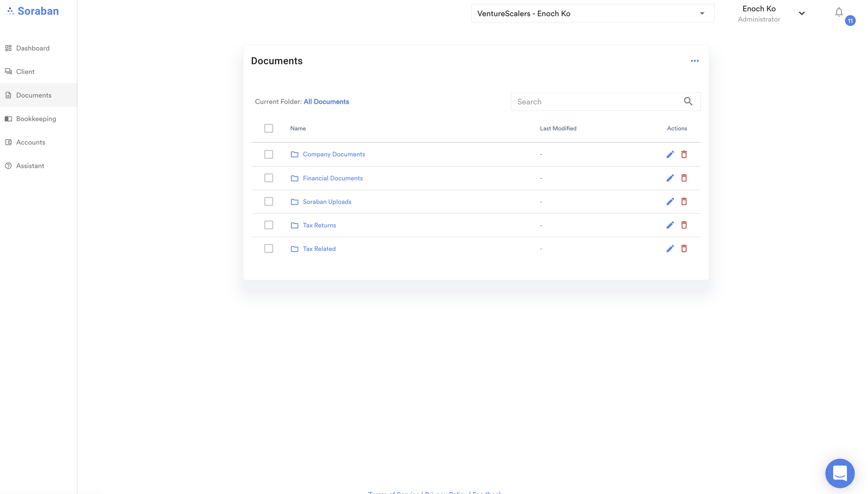The image size is (868, 494).
Task: Delete the Tax Related folder
Action: point(684,248)
